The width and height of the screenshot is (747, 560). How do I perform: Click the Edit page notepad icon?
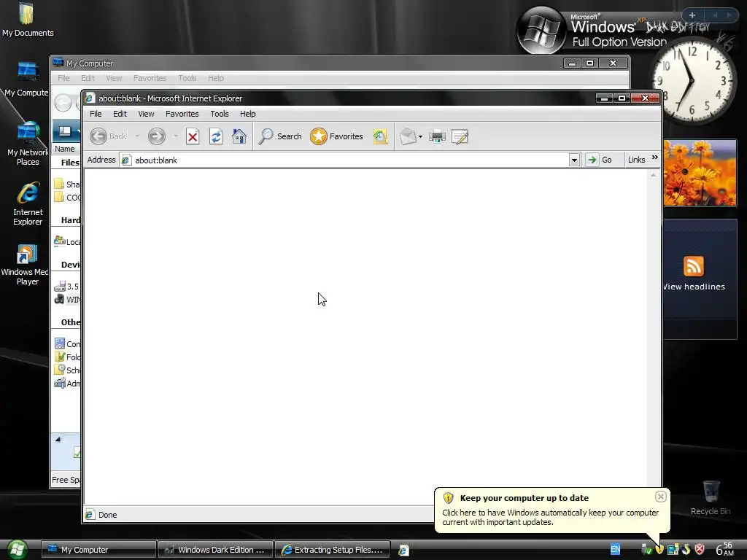point(460,136)
